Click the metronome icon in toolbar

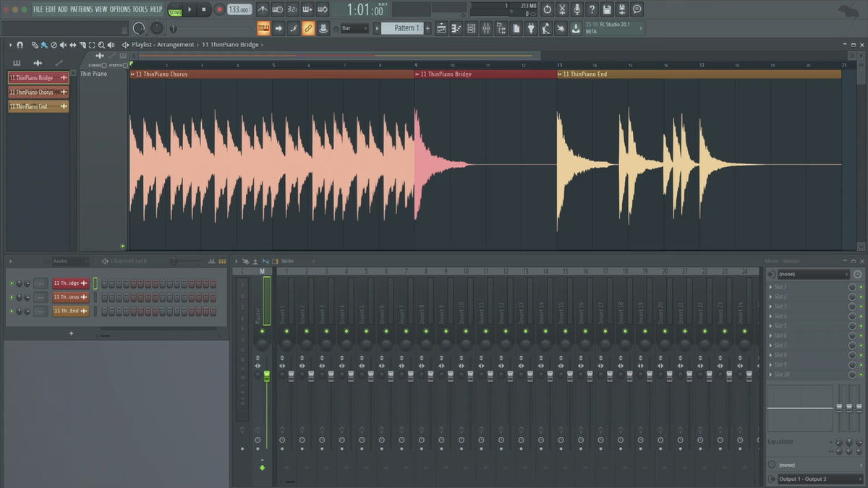click(262, 9)
